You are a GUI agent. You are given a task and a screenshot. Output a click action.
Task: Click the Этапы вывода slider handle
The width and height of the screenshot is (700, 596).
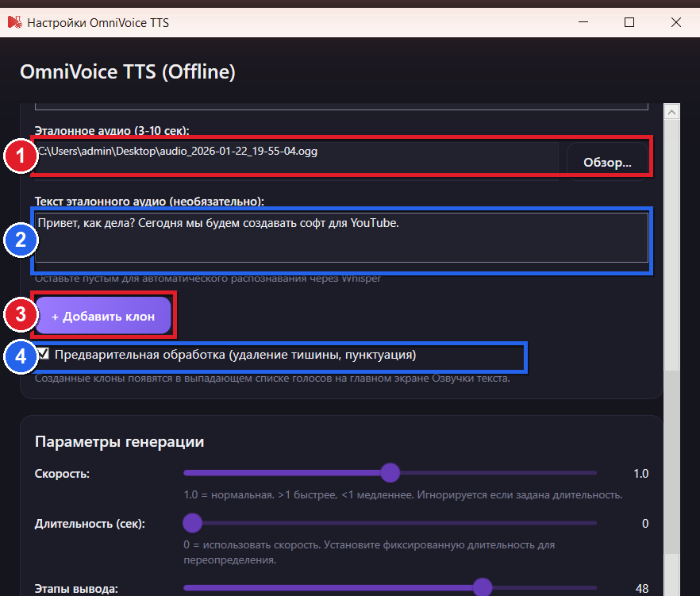(483, 587)
